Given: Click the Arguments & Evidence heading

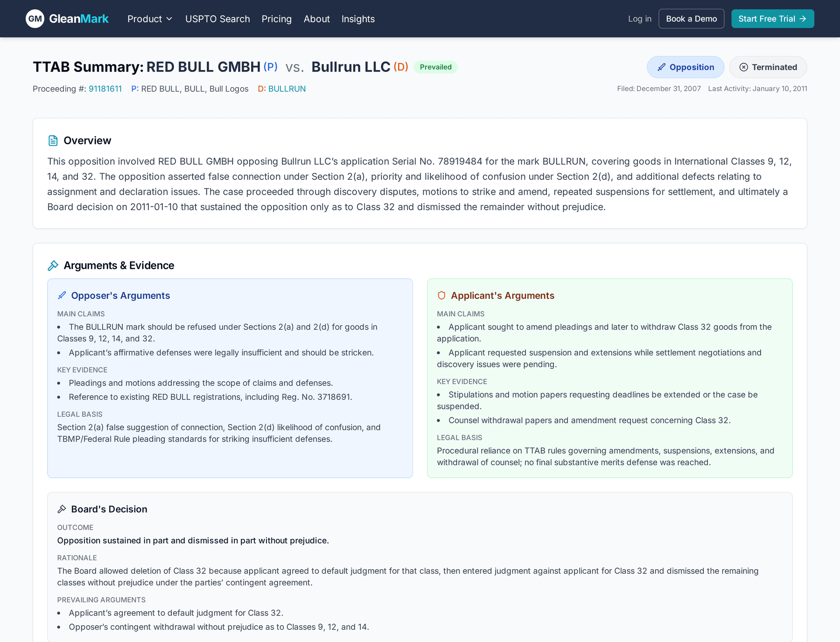Looking at the screenshot, I should click(119, 265).
